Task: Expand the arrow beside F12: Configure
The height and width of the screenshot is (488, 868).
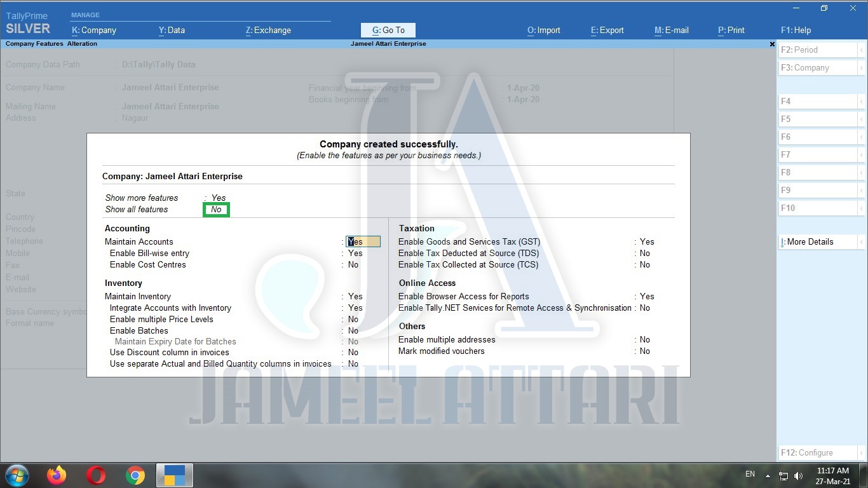Action: point(862,452)
